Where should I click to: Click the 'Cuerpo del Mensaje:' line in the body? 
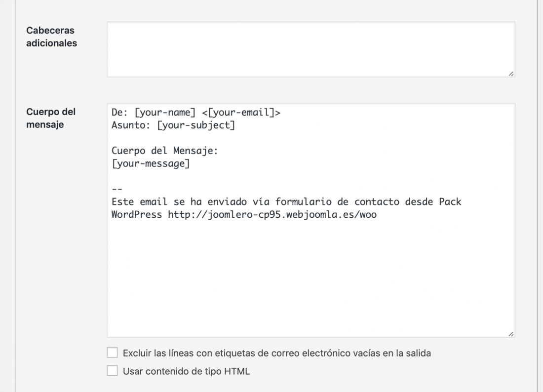(165, 151)
